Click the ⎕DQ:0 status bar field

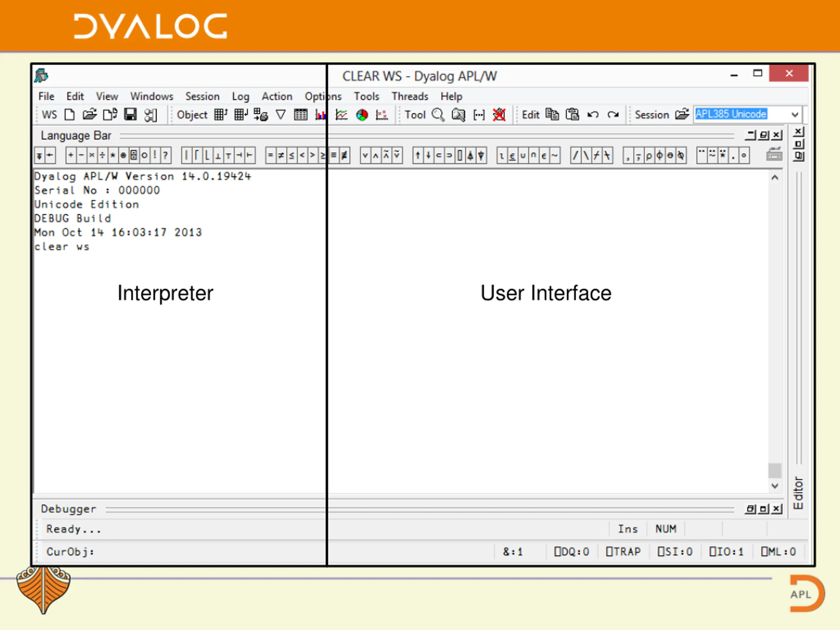coord(572,551)
